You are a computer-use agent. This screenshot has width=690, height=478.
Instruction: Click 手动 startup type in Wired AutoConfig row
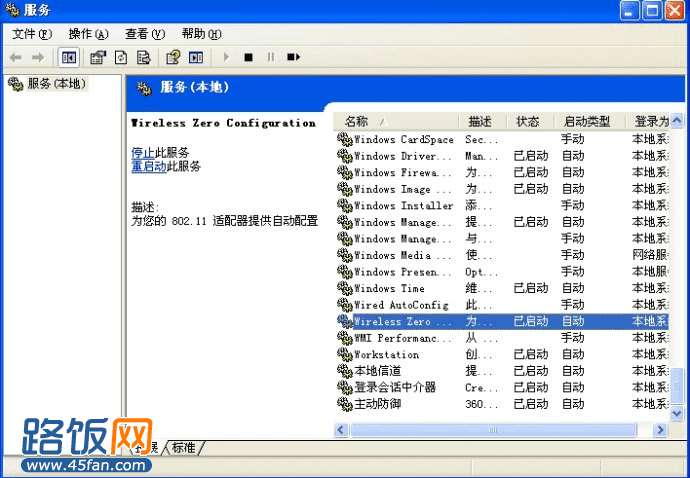(573, 305)
